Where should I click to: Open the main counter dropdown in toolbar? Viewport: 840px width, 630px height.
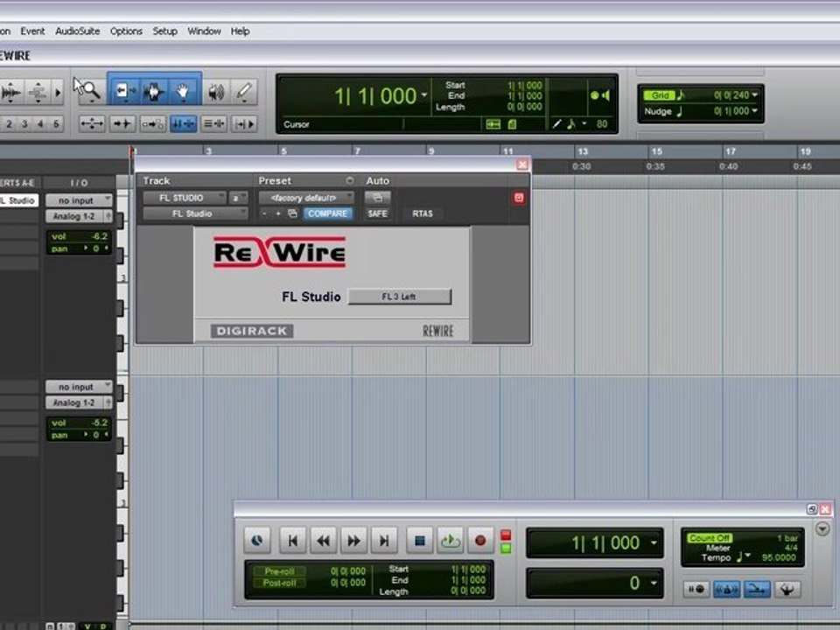coord(424,95)
